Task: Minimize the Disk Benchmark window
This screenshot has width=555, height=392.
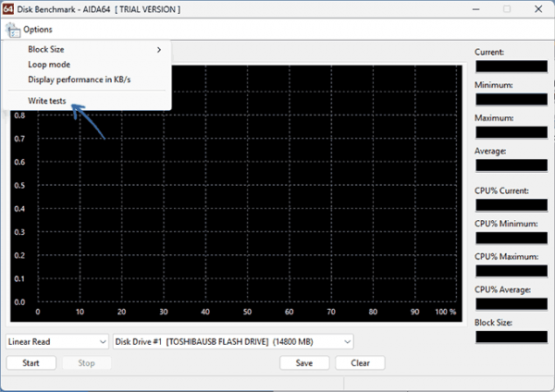Action: pyautogui.click(x=476, y=9)
